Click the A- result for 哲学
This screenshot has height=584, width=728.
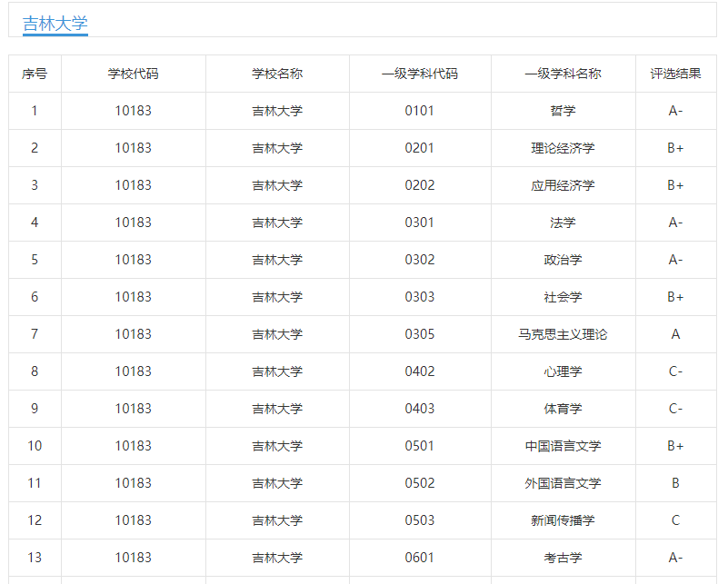[x=675, y=111]
